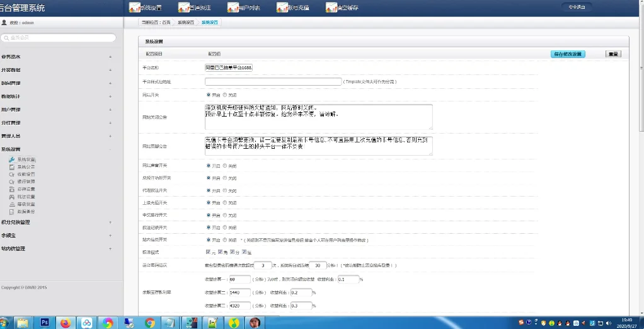Click the 平台样式包地址 input field
644x329 pixels.
coord(273,81)
